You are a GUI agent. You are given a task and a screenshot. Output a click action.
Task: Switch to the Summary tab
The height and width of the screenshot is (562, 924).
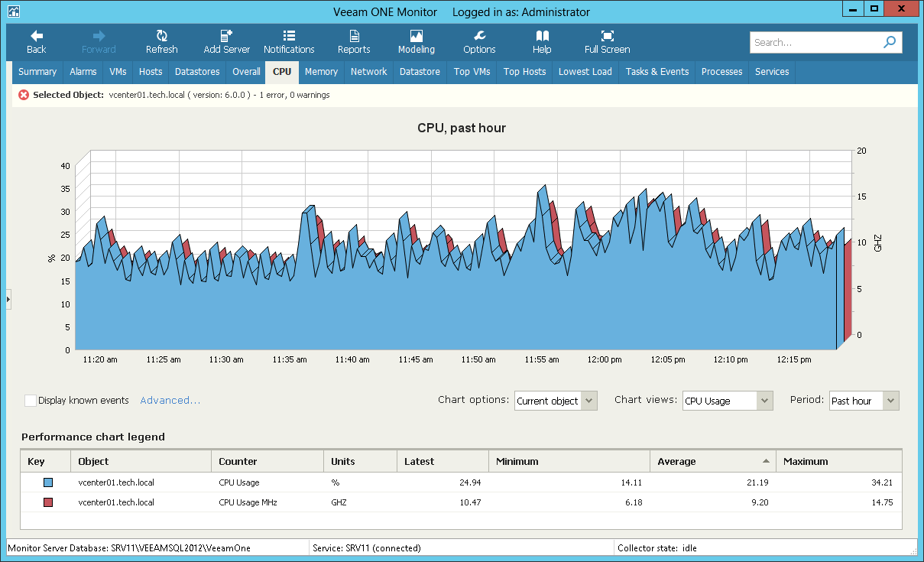(x=37, y=72)
